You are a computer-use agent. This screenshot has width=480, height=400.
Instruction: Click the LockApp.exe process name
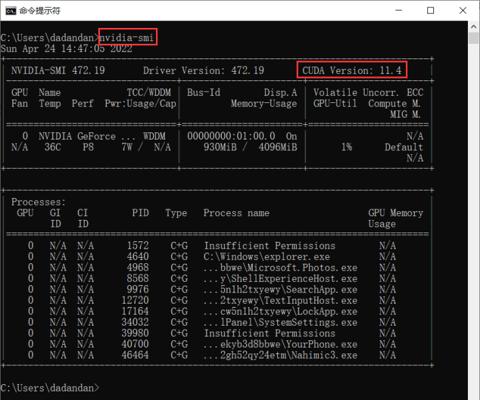[x=280, y=311]
